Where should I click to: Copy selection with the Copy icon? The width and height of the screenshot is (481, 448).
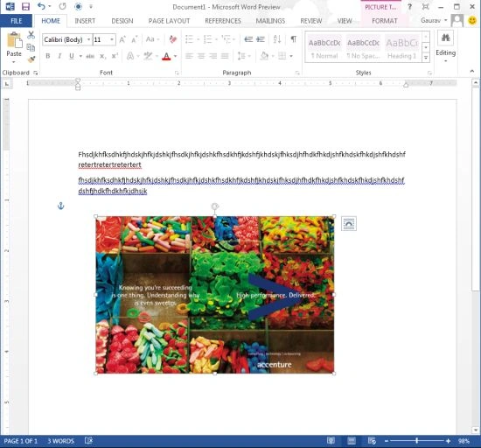(31, 47)
